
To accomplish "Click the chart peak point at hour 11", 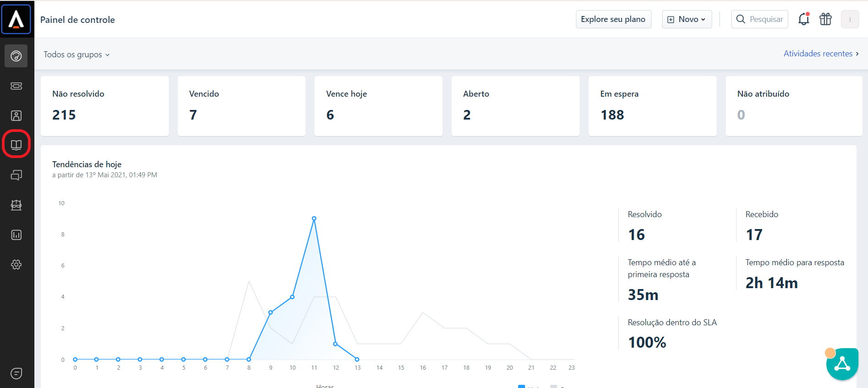I will [314, 219].
